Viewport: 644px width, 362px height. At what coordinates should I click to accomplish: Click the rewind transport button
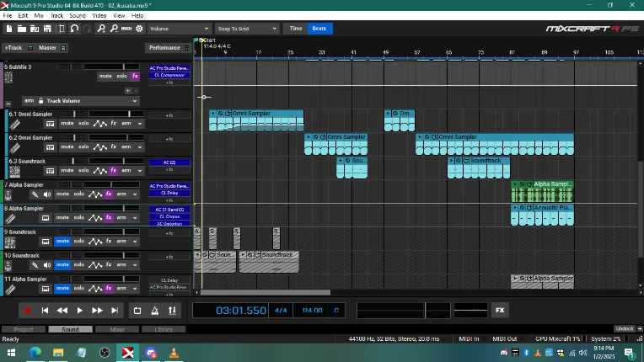pyautogui.click(x=62, y=311)
